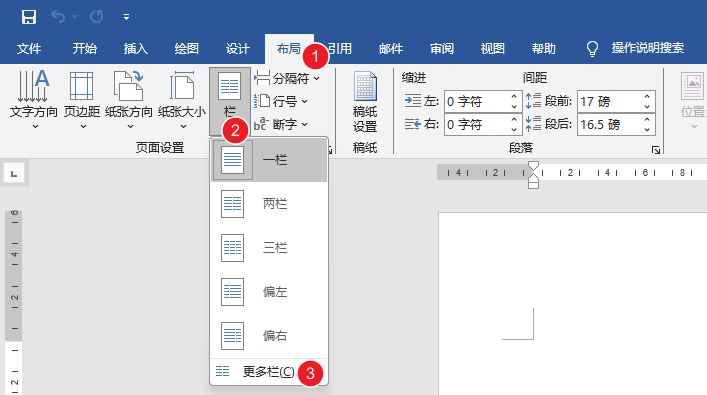Select 偏左 left column layout
The image size is (707, 395).
(x=269, y=292)
